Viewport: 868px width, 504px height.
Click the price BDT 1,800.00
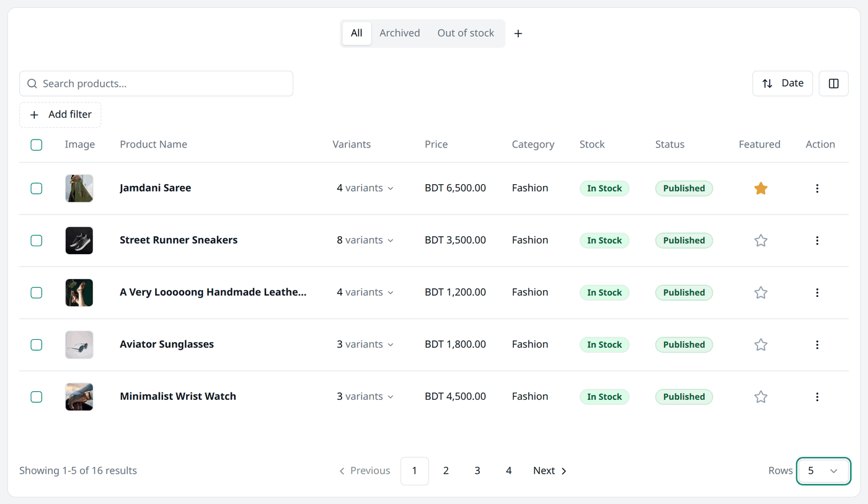coord(455,345)
